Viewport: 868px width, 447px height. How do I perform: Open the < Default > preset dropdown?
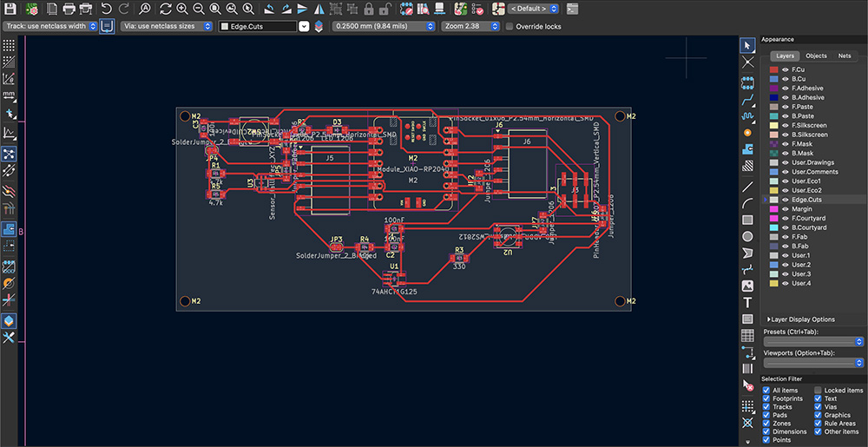(x=533, y=9)
